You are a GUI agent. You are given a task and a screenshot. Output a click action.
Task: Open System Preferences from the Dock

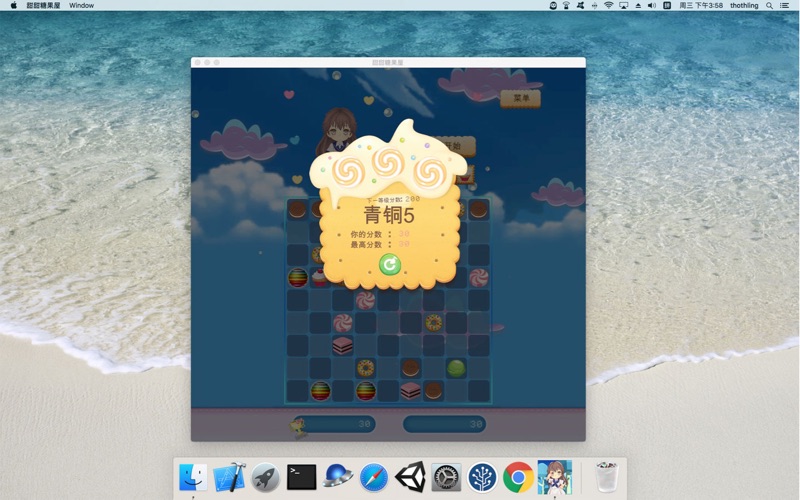pyautogui.click(x=446, y=477)
